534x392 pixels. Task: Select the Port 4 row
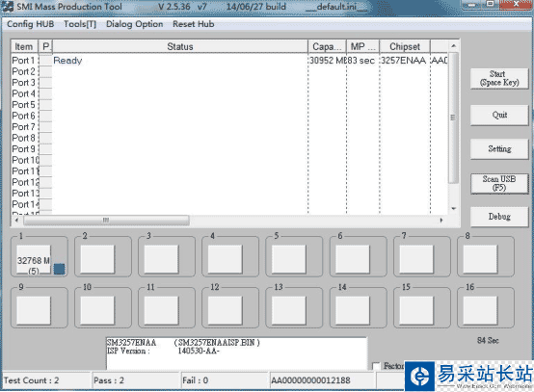point(229,94)
